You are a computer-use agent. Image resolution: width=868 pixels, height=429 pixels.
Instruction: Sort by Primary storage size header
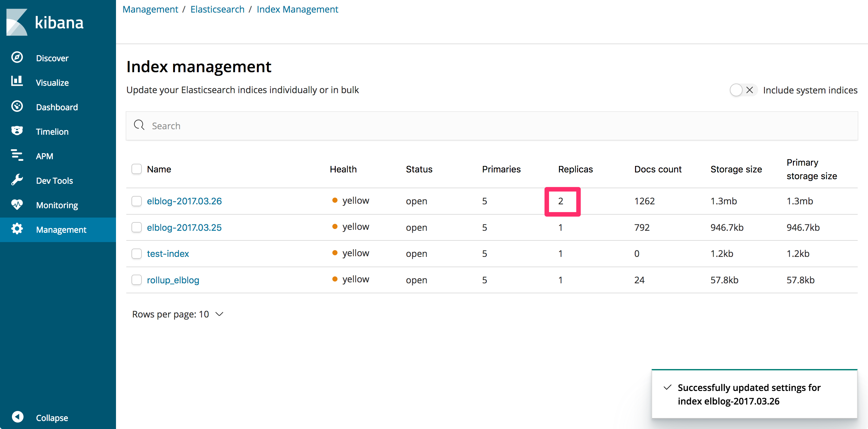812,169
